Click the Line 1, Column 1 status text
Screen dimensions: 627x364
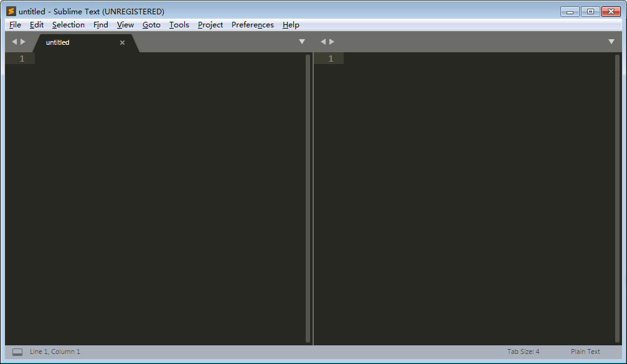coord(55,352)
